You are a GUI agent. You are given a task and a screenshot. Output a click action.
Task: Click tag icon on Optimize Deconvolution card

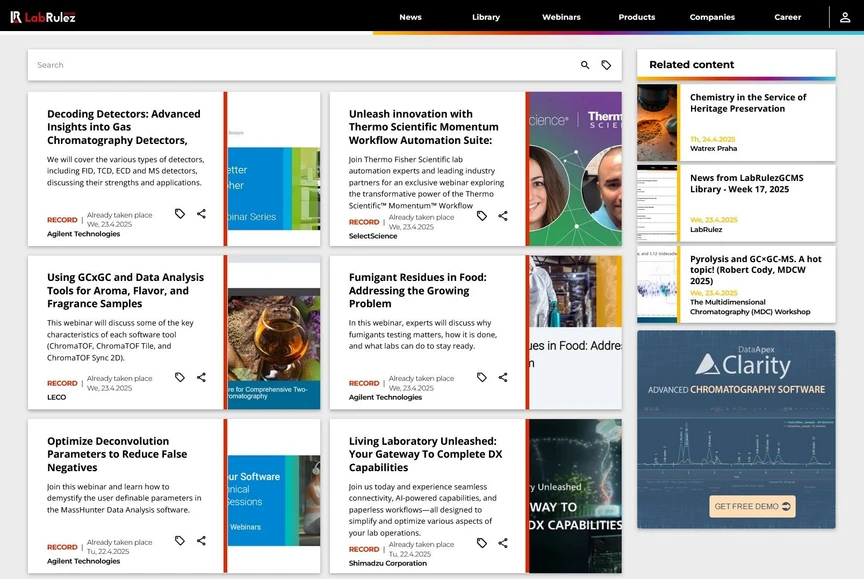180,541
